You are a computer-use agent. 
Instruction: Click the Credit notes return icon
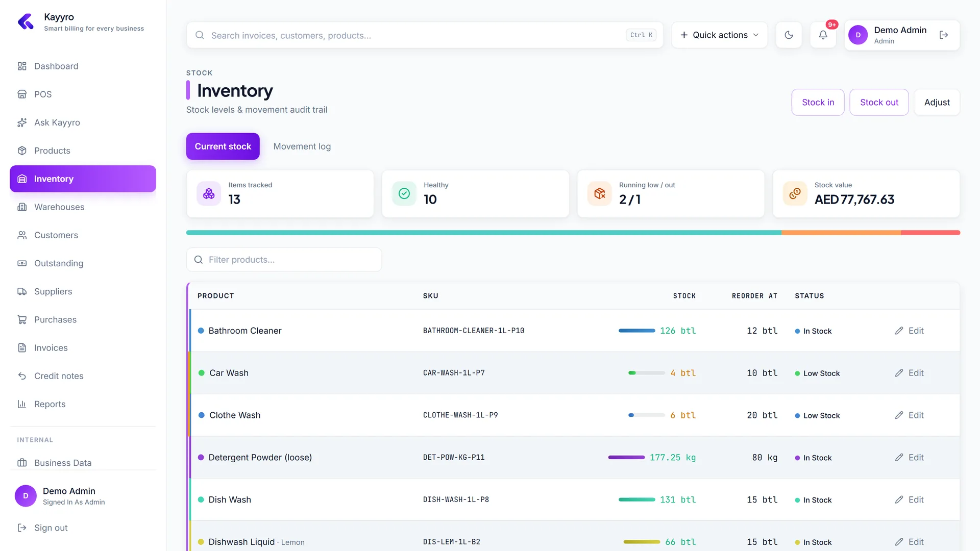[22, 376]
